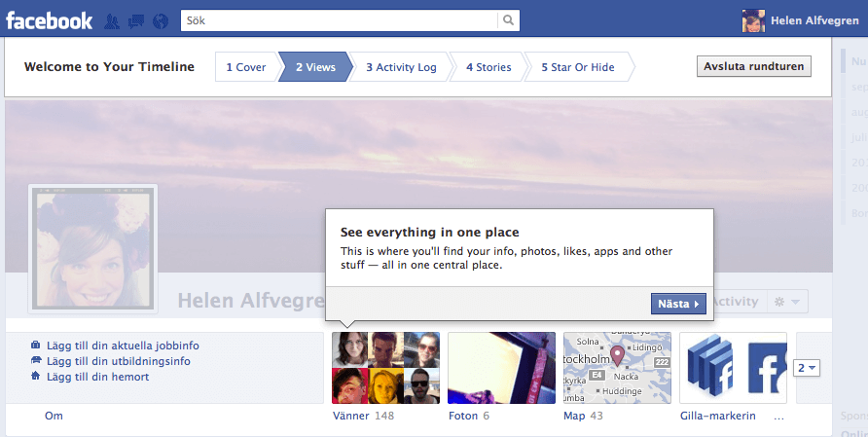Click Lägg till din hemort
This screenshot has width=868, height=437.
[98, 377]
